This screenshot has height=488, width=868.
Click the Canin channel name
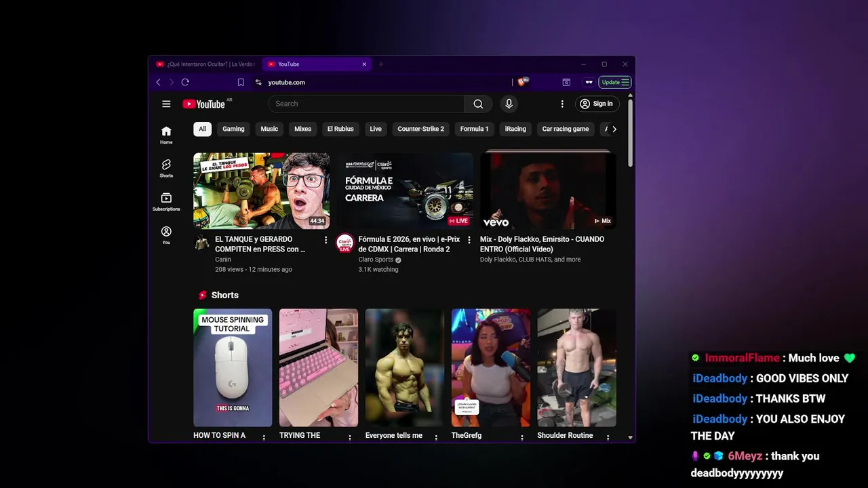(223, 260)
